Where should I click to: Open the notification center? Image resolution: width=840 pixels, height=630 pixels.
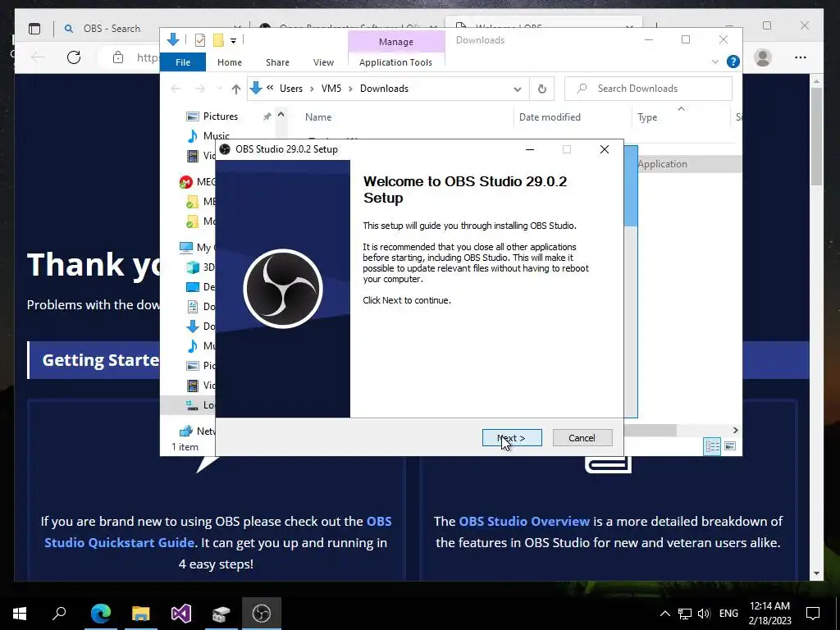click(x=813, y=614)
